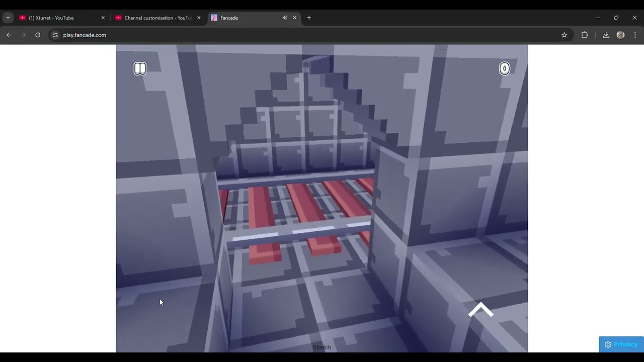Image resolution: width=644 pixels, height=362 pixels.
Task: Tap the white up-arrow move control
Action: [480, 310]
